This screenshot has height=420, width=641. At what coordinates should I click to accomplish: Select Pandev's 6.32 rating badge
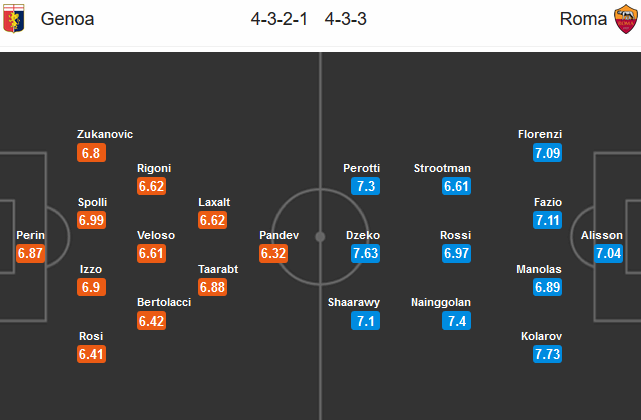274,254
